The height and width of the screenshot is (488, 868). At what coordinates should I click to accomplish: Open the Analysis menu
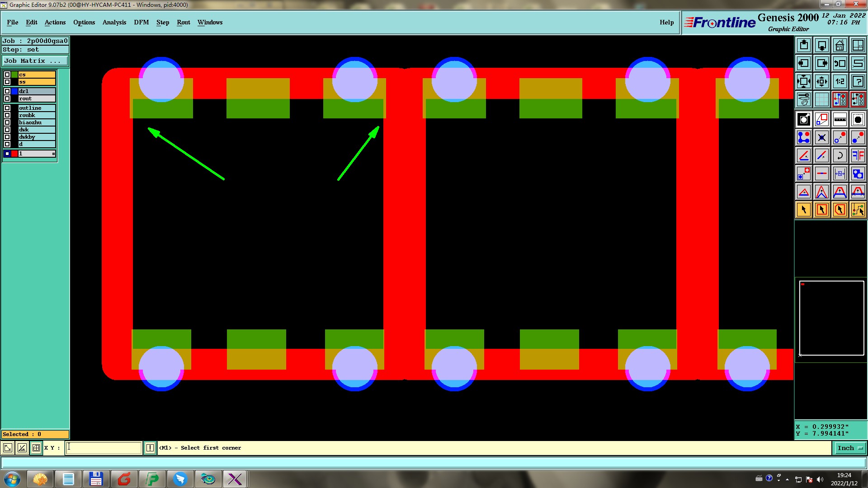(114, 22)
